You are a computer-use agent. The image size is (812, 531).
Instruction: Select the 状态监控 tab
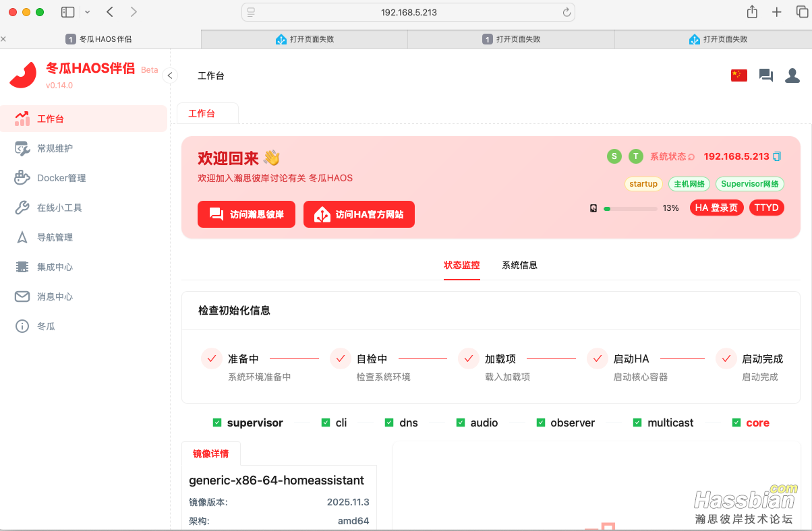[x=461, y=265]
